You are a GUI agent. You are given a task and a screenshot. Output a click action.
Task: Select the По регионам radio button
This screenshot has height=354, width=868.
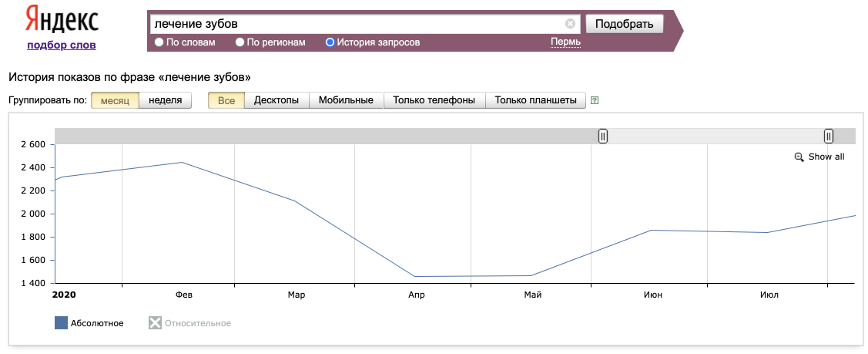coord(240,42)
